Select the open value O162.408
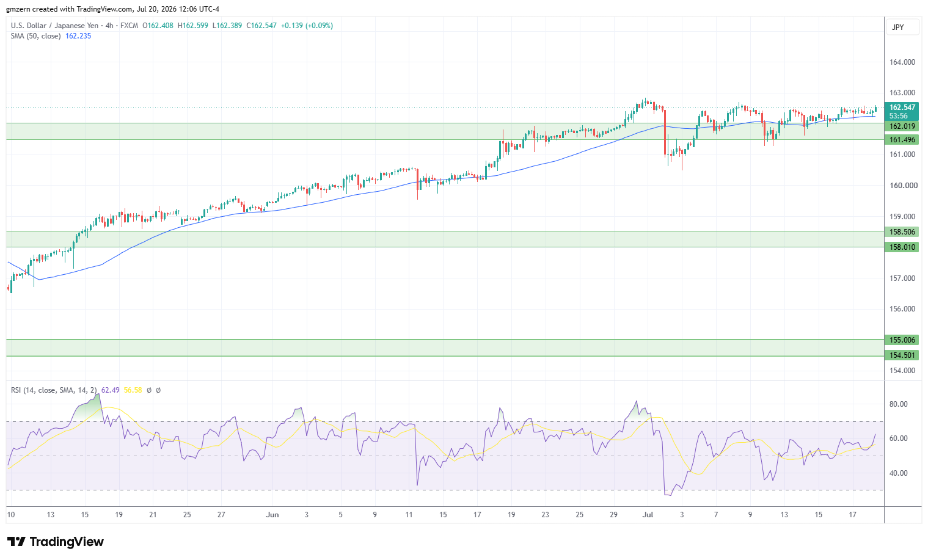The width and height of the screenshot is (928, 560). coord(158,26)
